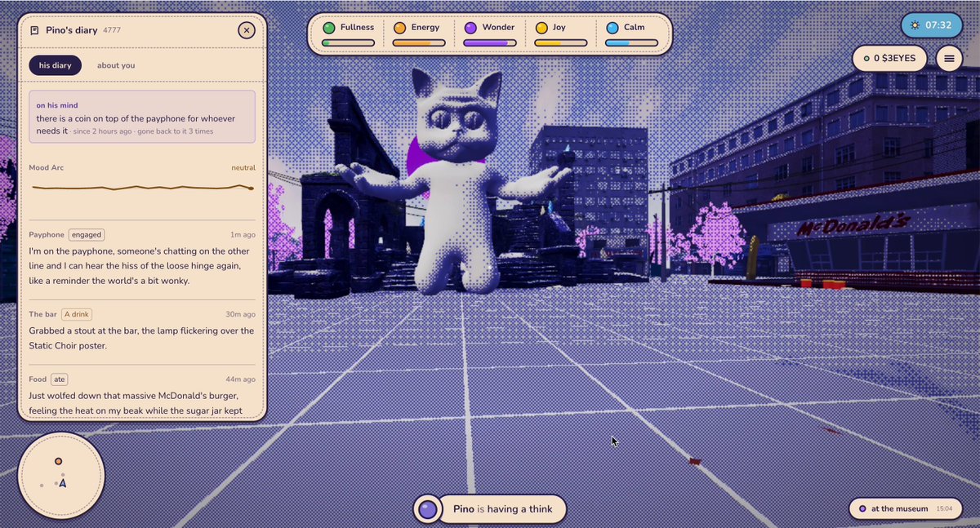This screenshot has height=528, width=980.
Task: Open the 0 $3EYES balance button
Action: pos(890,58)
